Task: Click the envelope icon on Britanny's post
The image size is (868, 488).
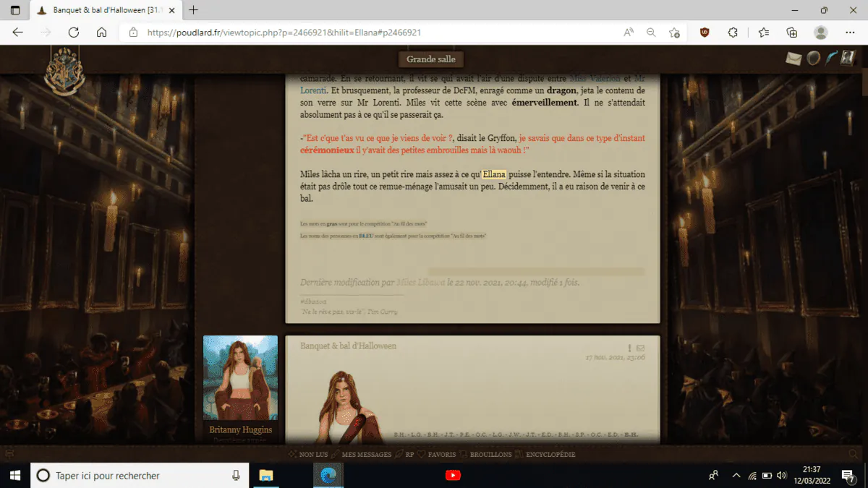Action: [x=640, y=348]
